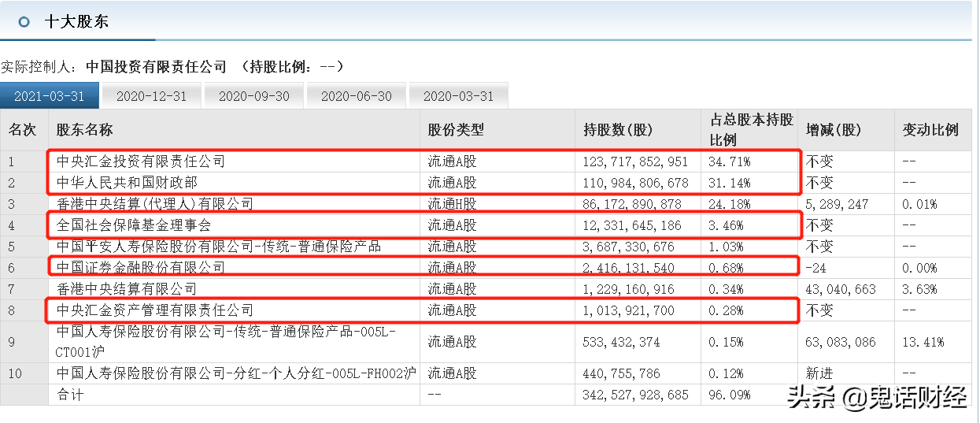Open the 2020-12-31 tab

click(151, 95)
